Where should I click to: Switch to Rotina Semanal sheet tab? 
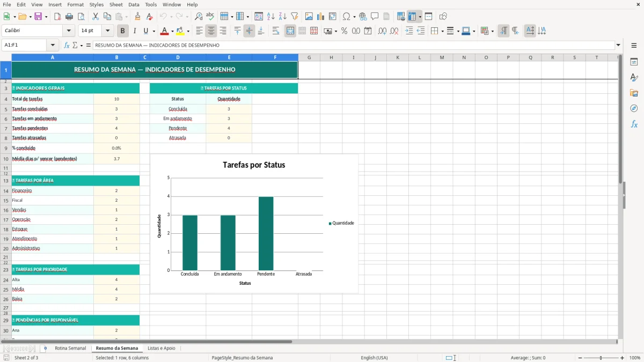[70, 348]
